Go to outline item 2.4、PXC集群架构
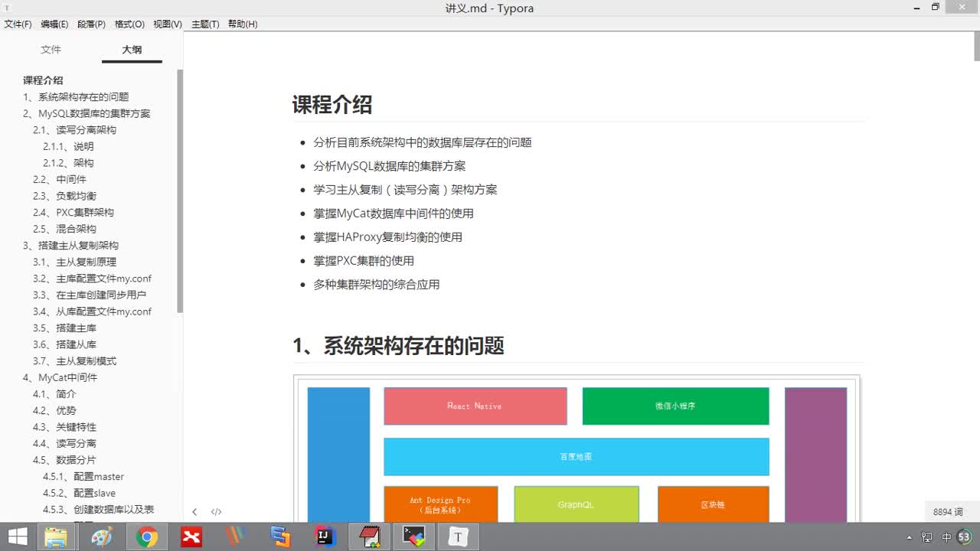Image resolution: width=980 pixels, height=551 pixels. pyautogui.click(x=73, y=213)
